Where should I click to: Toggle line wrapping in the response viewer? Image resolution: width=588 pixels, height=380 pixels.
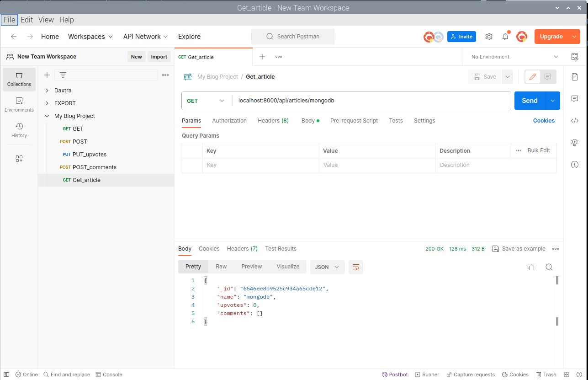coord(356,267)
